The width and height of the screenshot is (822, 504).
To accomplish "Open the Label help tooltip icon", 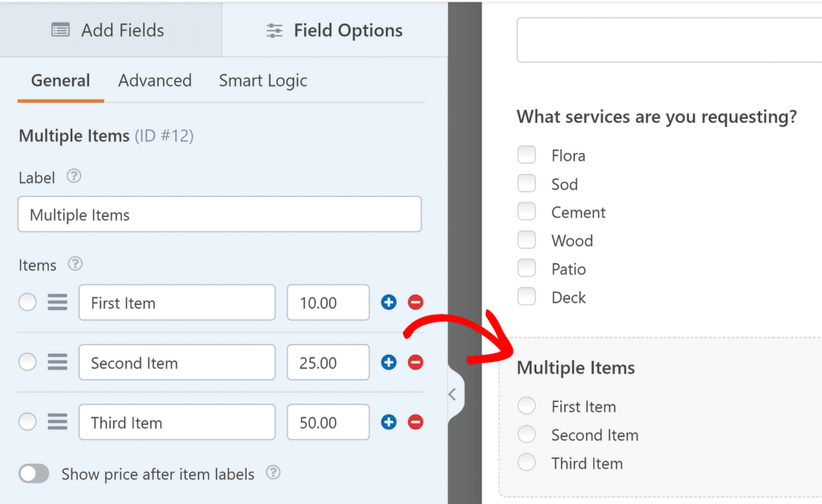I will [x=74, y=176].
